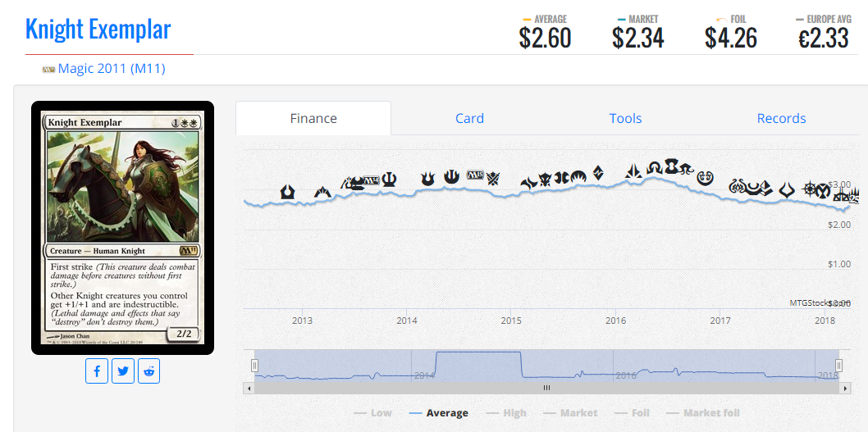The width and height of the screenshot is (868, 432).
Task: Click the Ixalan compass set symbol
Action: (x=810, y=189)
